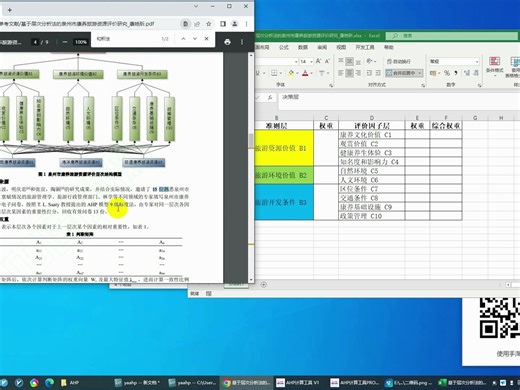Click the find-in-page search field
The width and height of the screenshot is (520, 390).
pyautogui.click(x=127, y=39)
